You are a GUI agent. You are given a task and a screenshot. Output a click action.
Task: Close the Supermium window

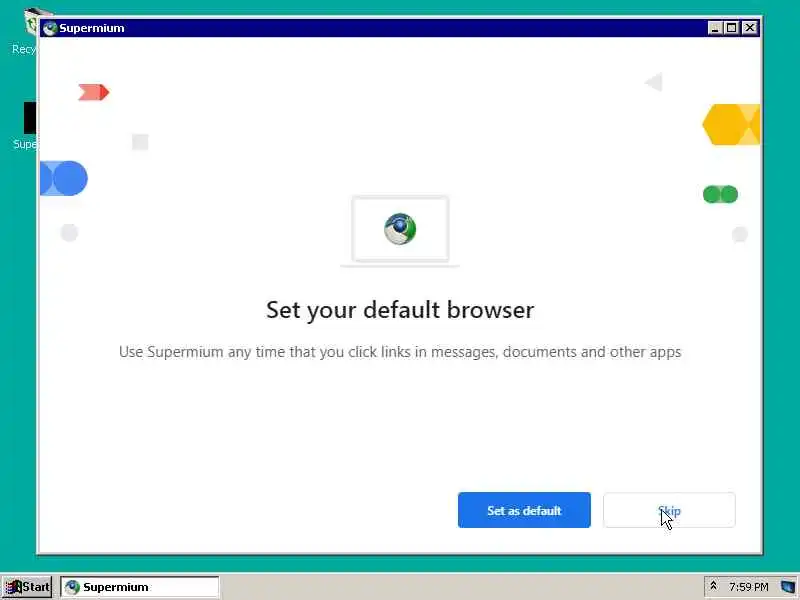tap(749, 28)
